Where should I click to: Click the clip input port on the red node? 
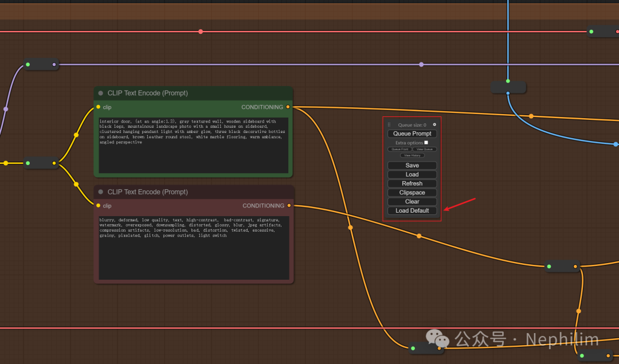tap(99, 206)
